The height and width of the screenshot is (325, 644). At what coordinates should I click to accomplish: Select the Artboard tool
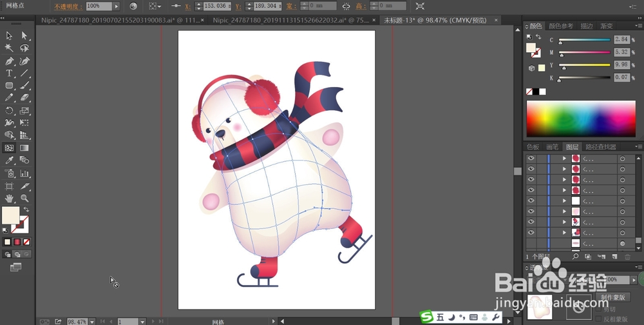point(9,186)
